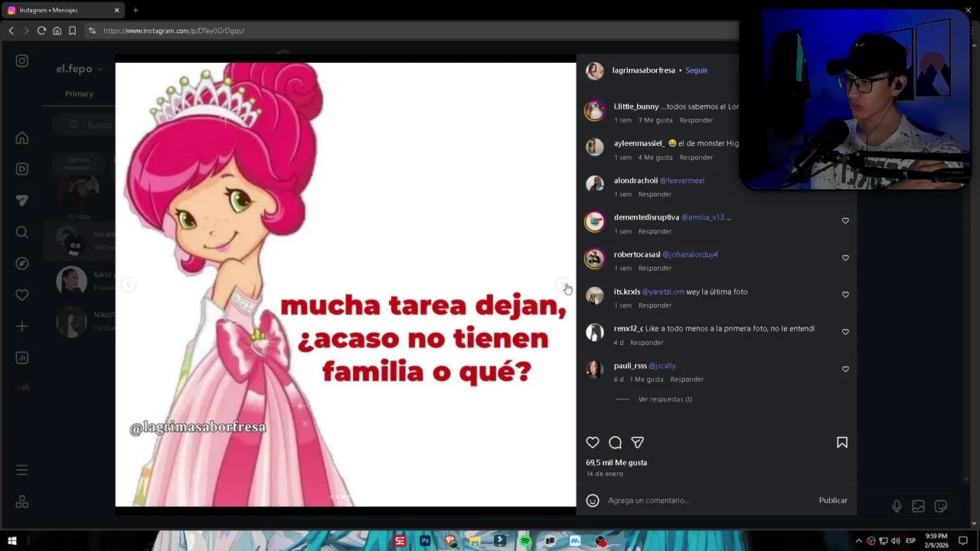Open the Reels sidebar icon
Screen dimensions: 980x551
click(x=22, y=169)
